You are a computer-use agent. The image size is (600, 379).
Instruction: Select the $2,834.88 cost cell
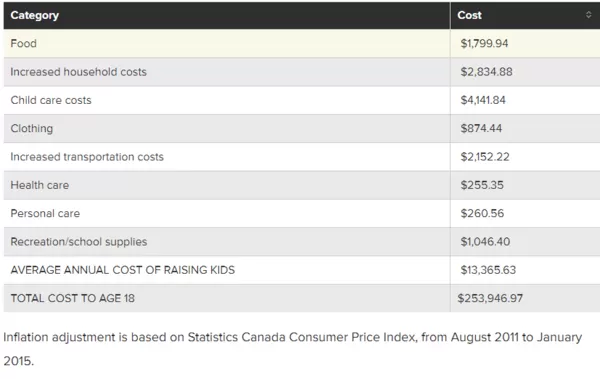point(525,72)
